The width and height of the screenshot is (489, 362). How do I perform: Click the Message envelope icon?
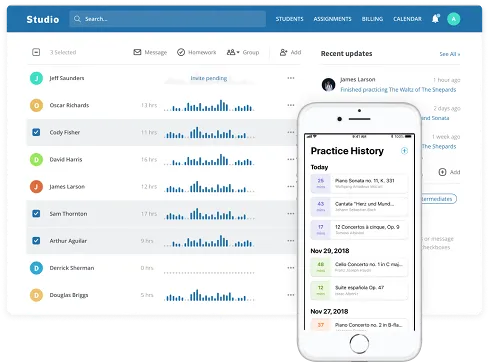point(137,52)
